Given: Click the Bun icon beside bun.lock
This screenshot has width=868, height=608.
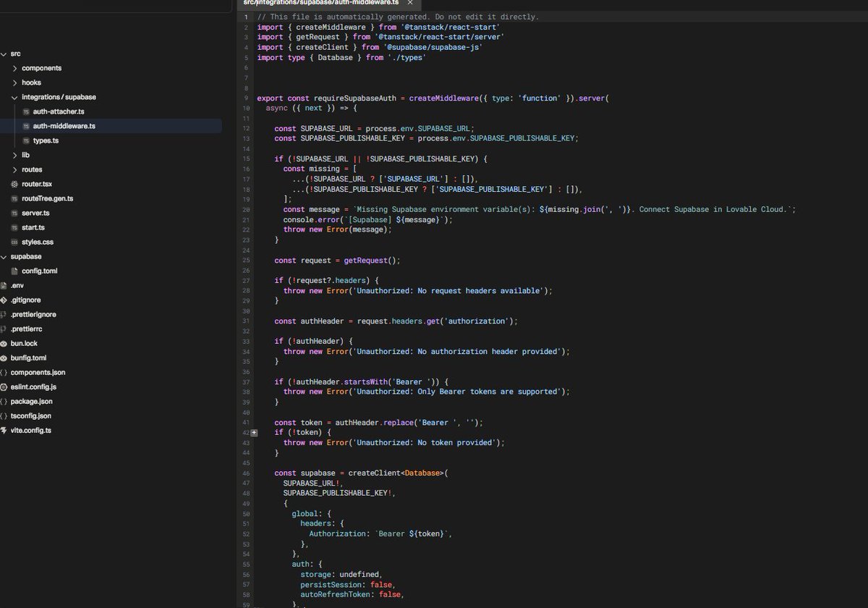Looking at the screenshot, I should [x=4, y=344].
